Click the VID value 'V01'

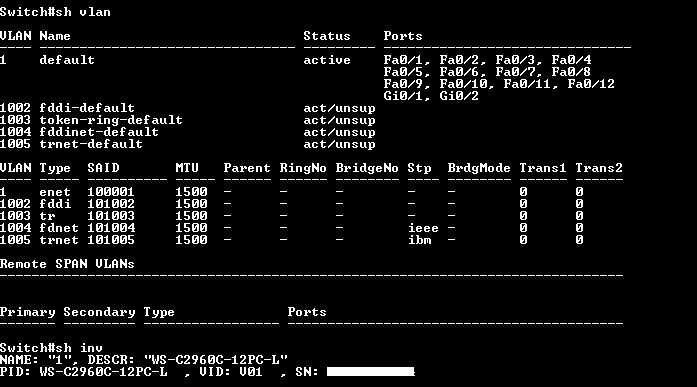click(251, 372)
